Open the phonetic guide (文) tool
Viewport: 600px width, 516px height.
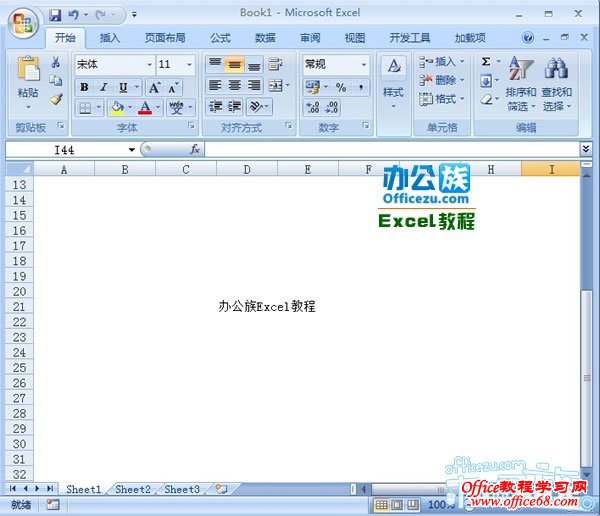[x=176, y=108]
